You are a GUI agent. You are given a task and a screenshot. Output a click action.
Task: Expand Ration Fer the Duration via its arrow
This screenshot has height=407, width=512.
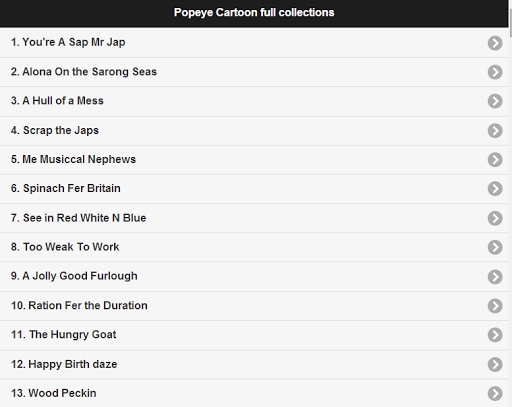point(495,306)
